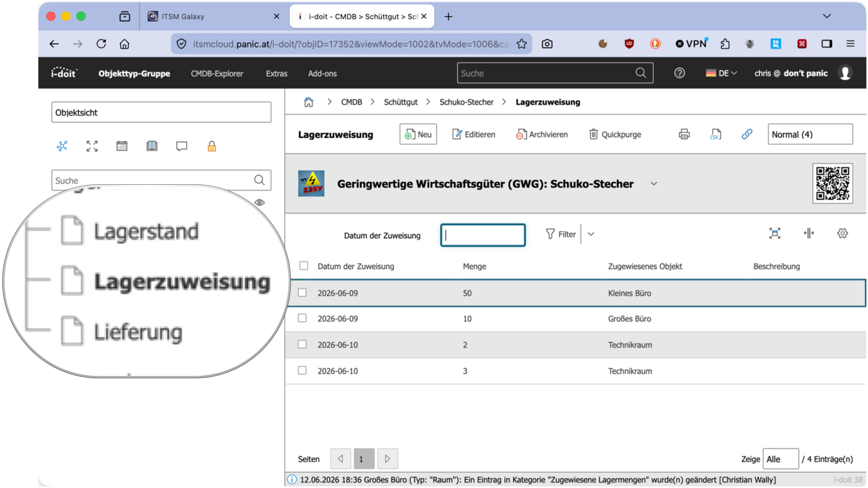Click the column width adjust icon

809,234
